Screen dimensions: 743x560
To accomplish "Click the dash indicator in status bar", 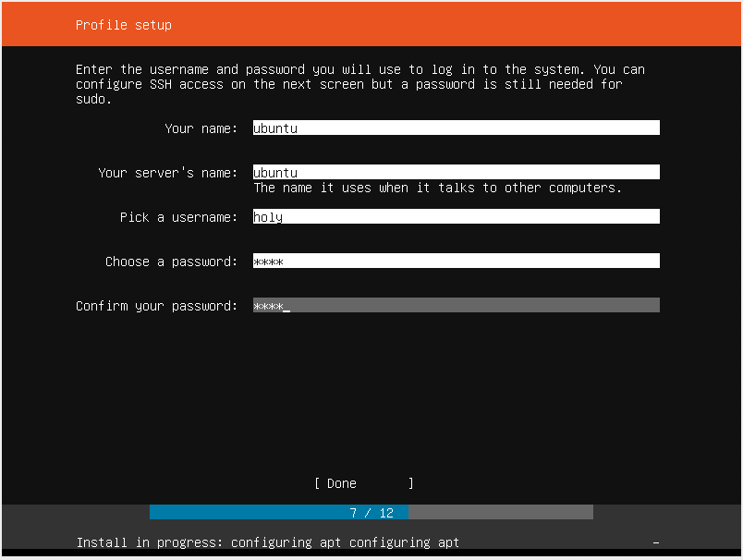I will [656, 542].
